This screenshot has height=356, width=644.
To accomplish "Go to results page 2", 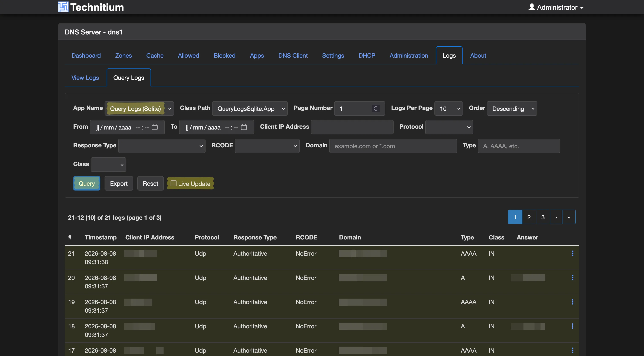I will (529, 217).
